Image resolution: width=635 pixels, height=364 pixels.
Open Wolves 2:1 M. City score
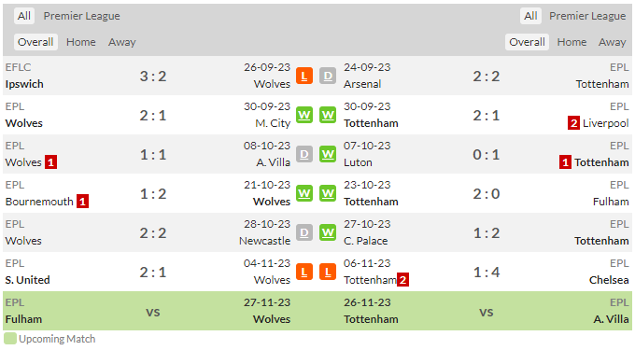(x=153, y=116)
